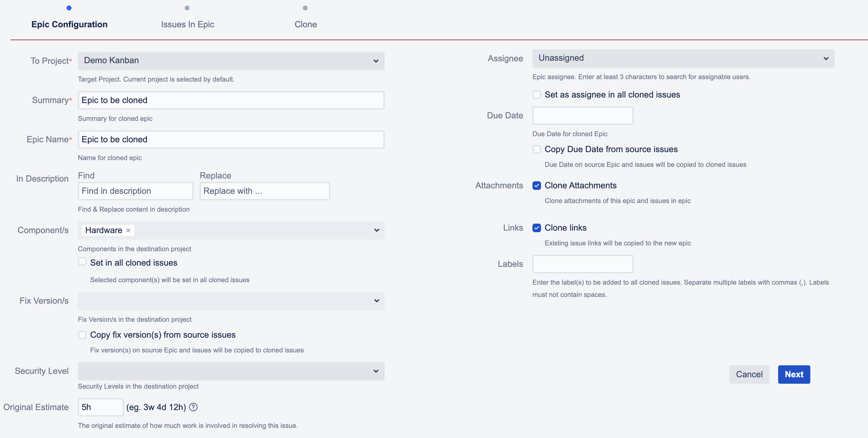Click the Next button
868x438 pixels.
(x=793, y=374)
